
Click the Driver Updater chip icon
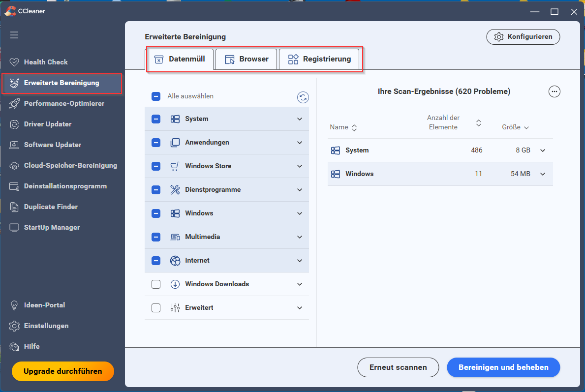[x=14, y=124]
